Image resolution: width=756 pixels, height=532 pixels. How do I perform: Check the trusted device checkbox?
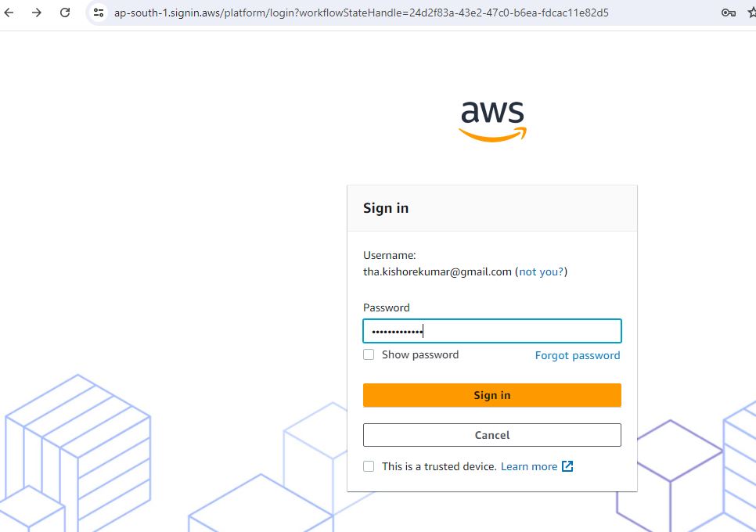pos(369,466)
